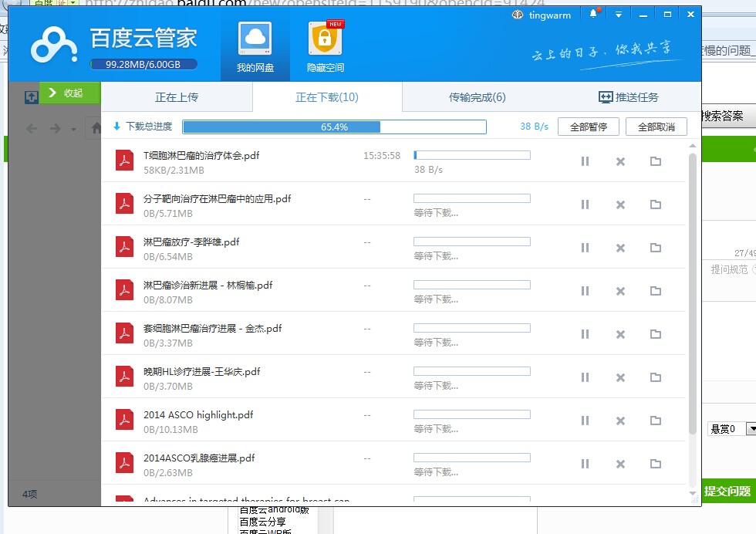Screen dimensions: 756x534
Task: Open folder location for 淋巴瘤放疗-李晔雄.pdf
Action: pos(656,248)
